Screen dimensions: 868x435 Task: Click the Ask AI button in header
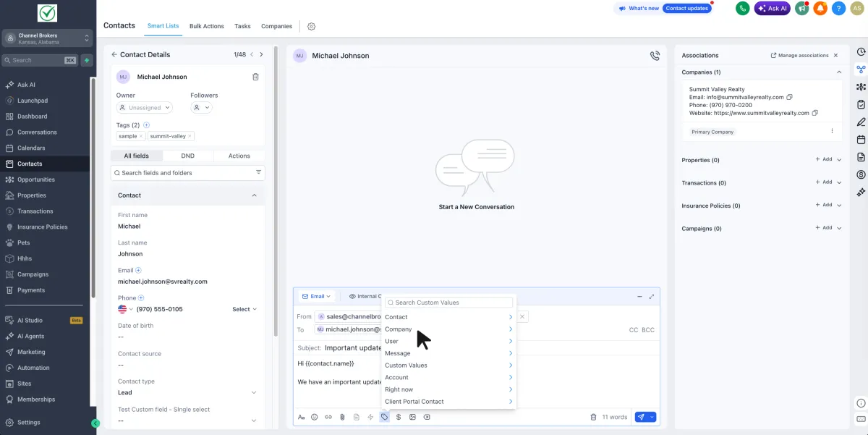[x=772, y=9]
